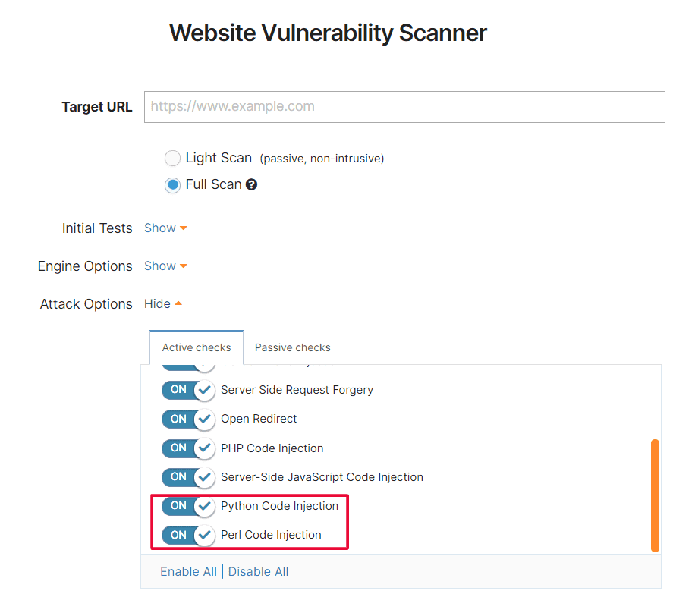Viewport: 695px width, 616px height.
Task: Expand the Engine Options section
Action: (160, 266)
